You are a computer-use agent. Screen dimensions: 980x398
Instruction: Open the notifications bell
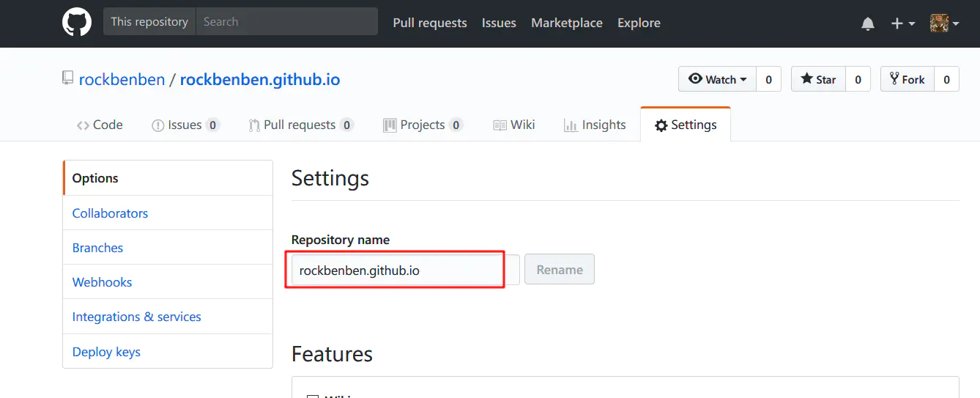[x=868, y=23]
